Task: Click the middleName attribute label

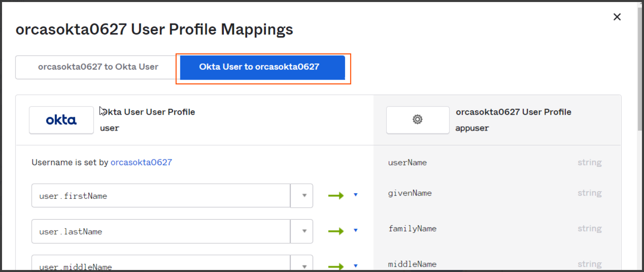Action: (412, 264)
